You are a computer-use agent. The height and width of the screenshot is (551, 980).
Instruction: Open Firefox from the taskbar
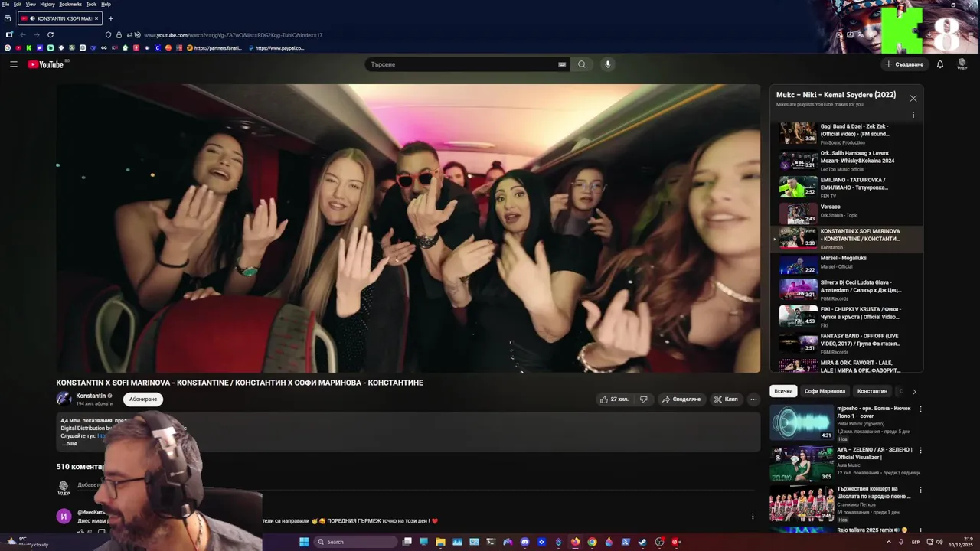pyautogui.click(x=575, y=542)
